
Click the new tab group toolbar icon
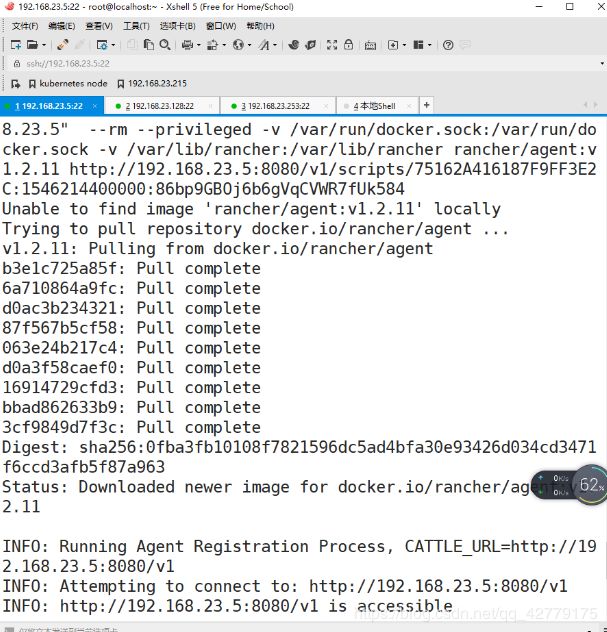(393, 45)
